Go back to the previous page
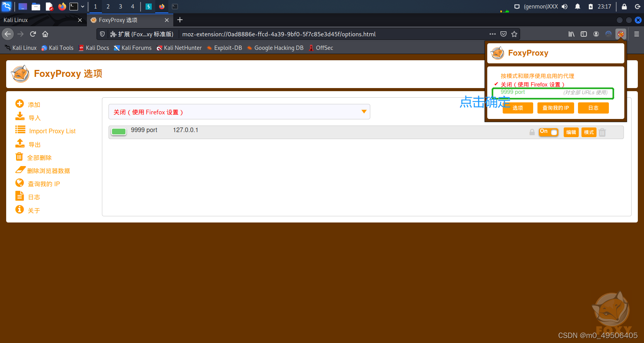The image size is (644, 343). point(8,34)
